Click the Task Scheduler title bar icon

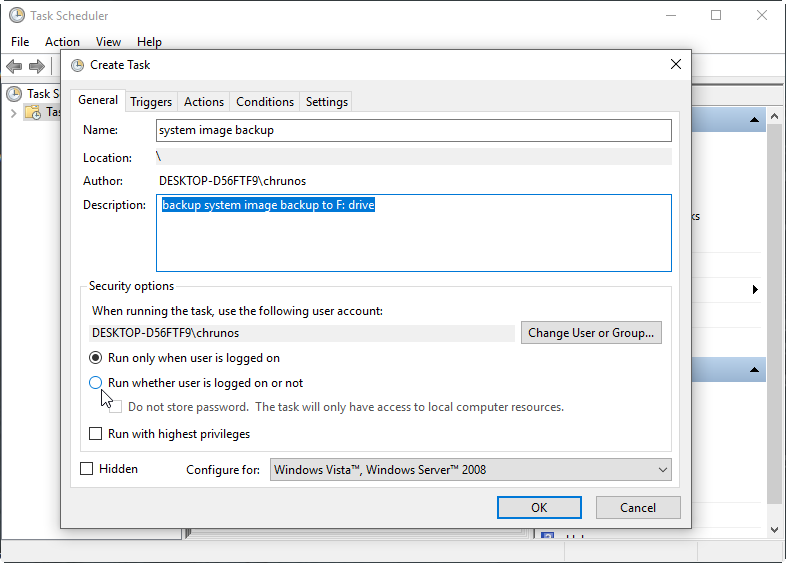(17, 16)
